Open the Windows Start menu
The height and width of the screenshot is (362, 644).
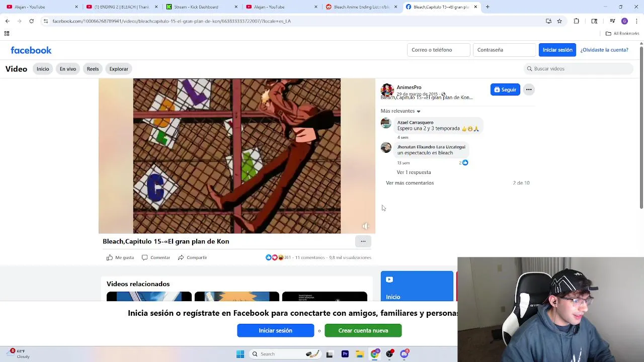coord(240,354)
